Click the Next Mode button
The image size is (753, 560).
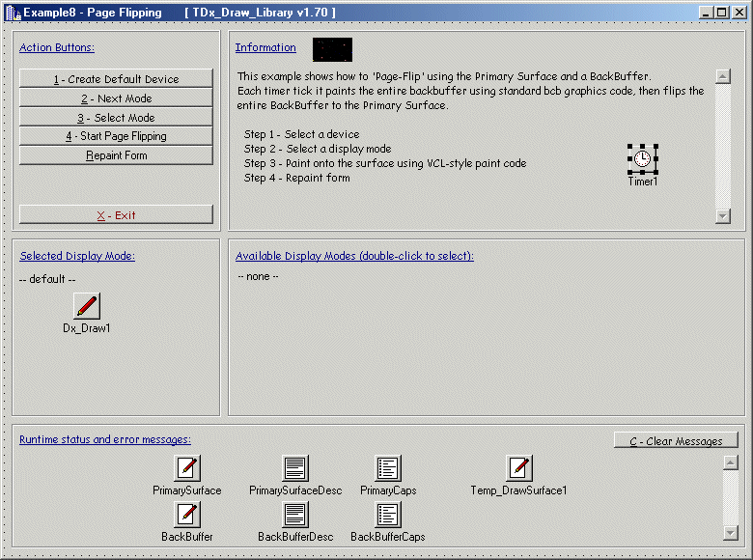click(116, 98)
